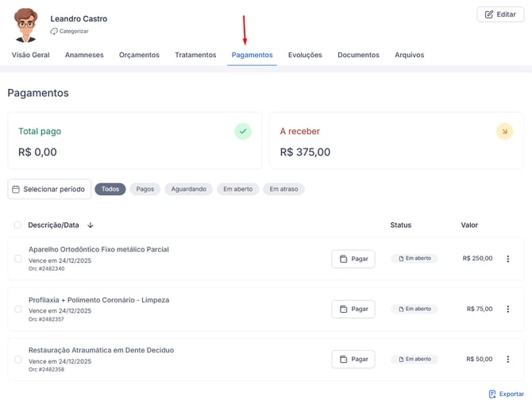Filter payments by Em atraso
The height and width of the screenshot is (408, 532).
coord(283,189)
